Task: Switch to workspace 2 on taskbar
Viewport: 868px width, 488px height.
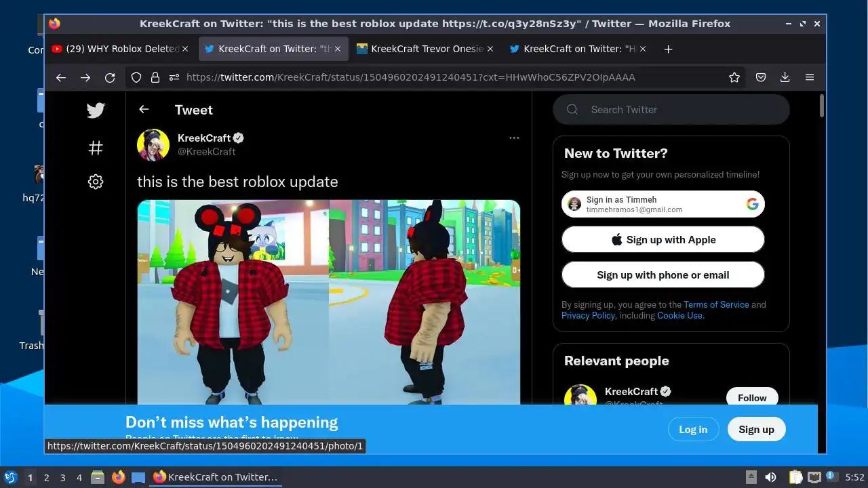Action: coord(46,478)
